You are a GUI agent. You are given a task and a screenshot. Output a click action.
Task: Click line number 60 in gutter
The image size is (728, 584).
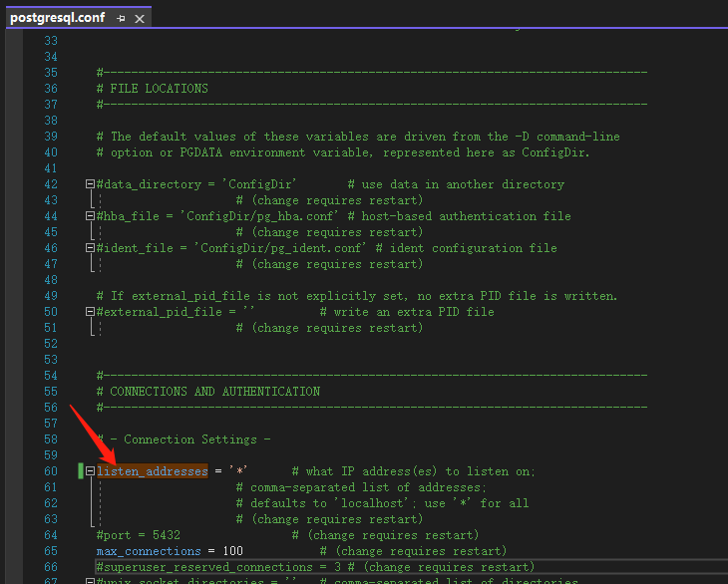click(x=50, y=471)
